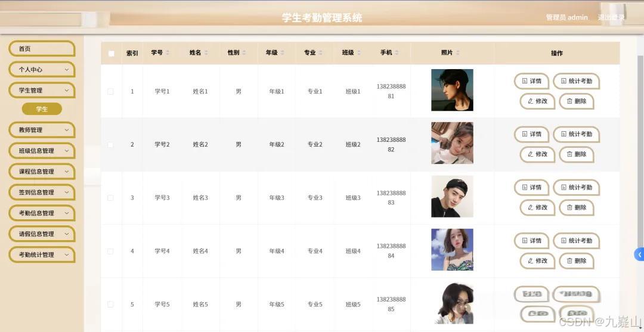Click the 统计考勤 icon in row 2
644x332 pixels.
563,134
